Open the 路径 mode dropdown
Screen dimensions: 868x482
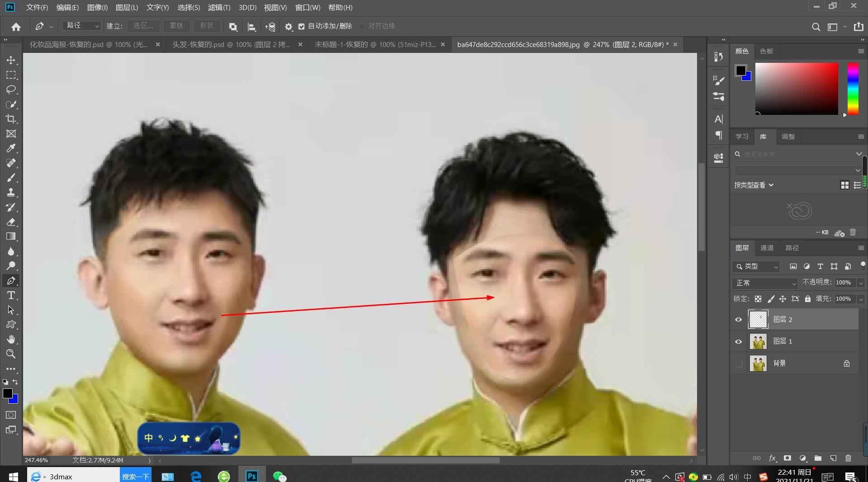(82, 26)
